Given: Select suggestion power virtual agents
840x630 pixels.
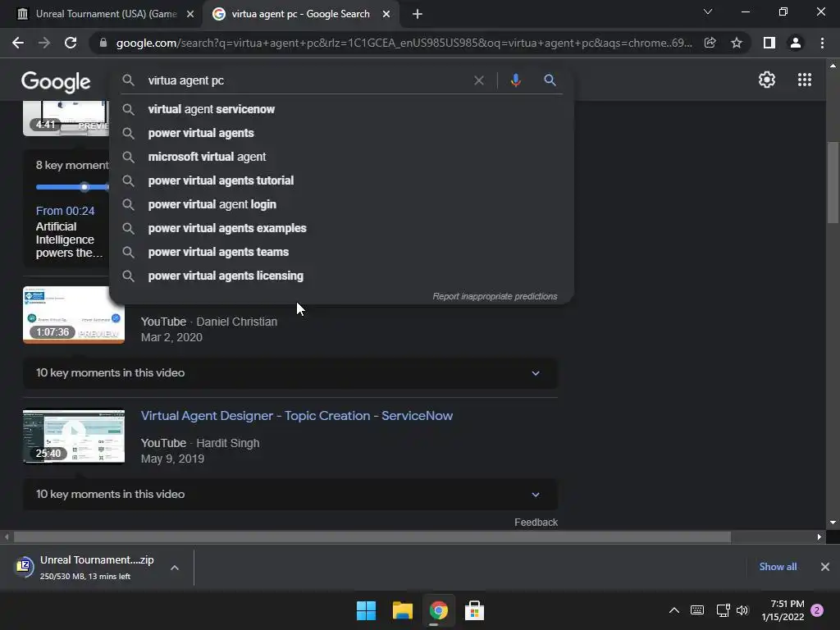Looking at the screenshot, I should point(341,133).
